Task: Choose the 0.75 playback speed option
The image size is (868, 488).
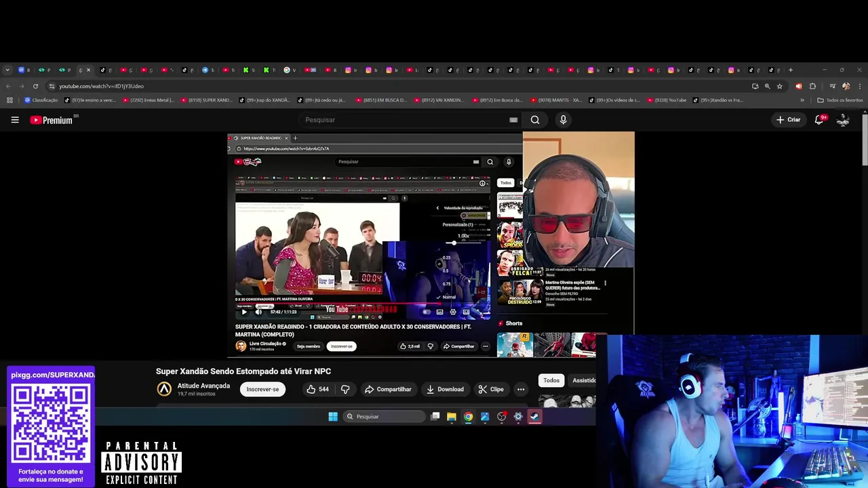Action: tap(446, 283)
